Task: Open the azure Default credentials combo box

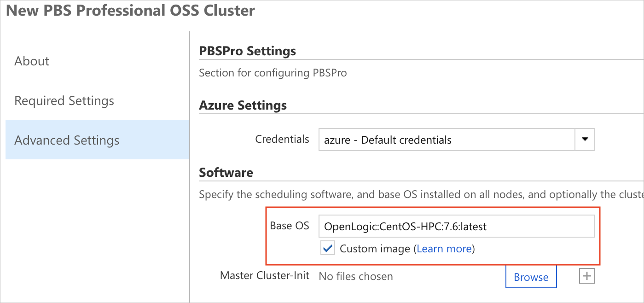Action: (447, 140)
